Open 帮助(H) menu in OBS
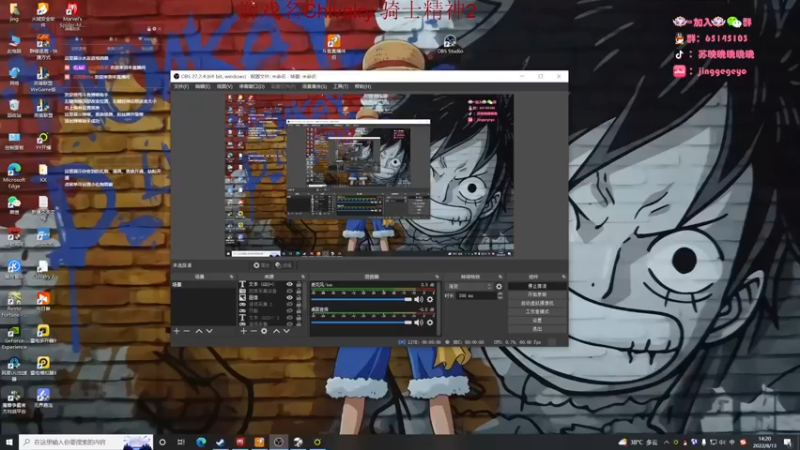 coord(363,87)
